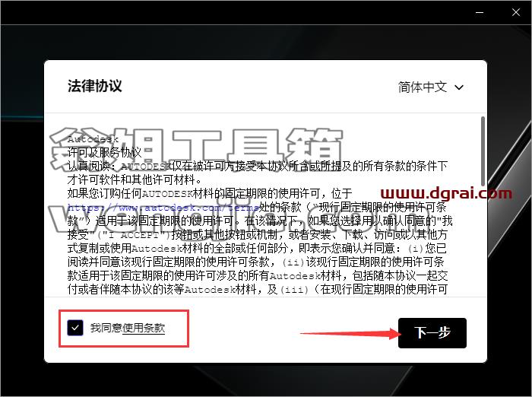The height and width of the screenshot is (397, 532).
Task: Click the last visible agreement text line
Action: point(257,290)
